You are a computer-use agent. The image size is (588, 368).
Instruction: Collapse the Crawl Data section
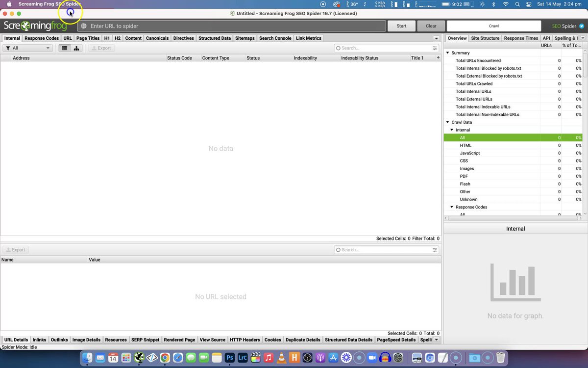(x=447, y=122)
